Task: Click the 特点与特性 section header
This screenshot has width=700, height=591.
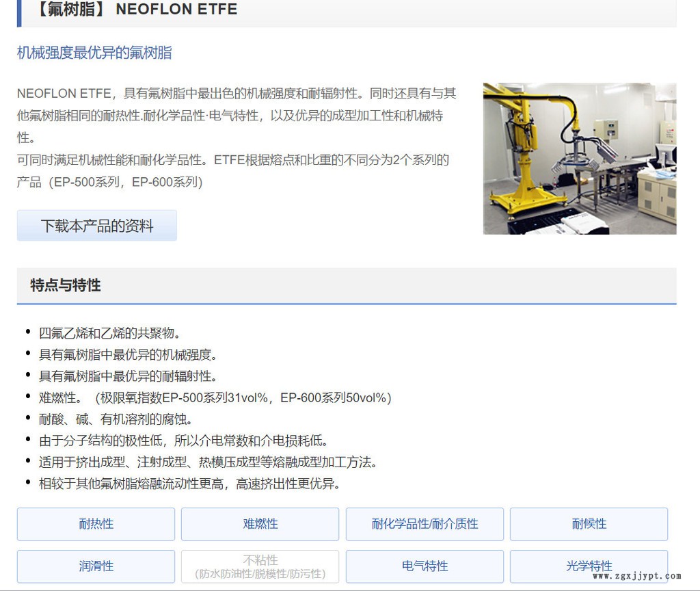Action: pyautogui.click(x=66, y=285)
